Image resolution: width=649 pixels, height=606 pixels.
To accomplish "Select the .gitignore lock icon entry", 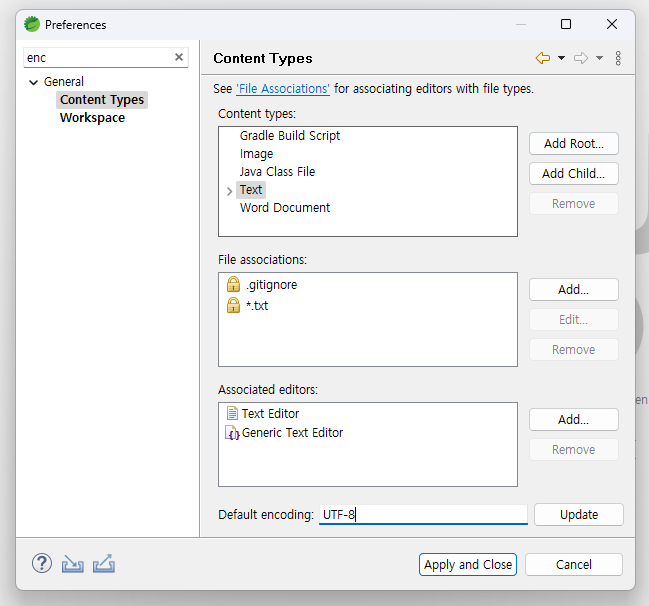I will [234, 285].
